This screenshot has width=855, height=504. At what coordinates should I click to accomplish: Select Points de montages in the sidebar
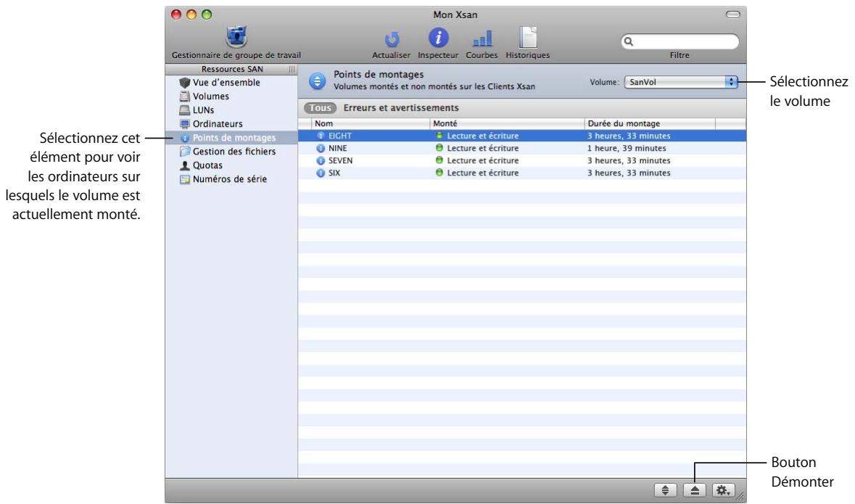232,138
